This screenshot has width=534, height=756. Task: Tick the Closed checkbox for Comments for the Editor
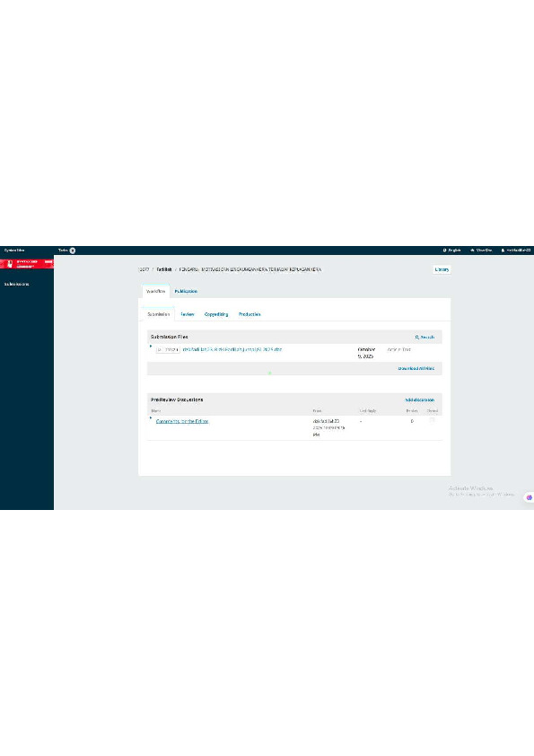coord(432,420)
